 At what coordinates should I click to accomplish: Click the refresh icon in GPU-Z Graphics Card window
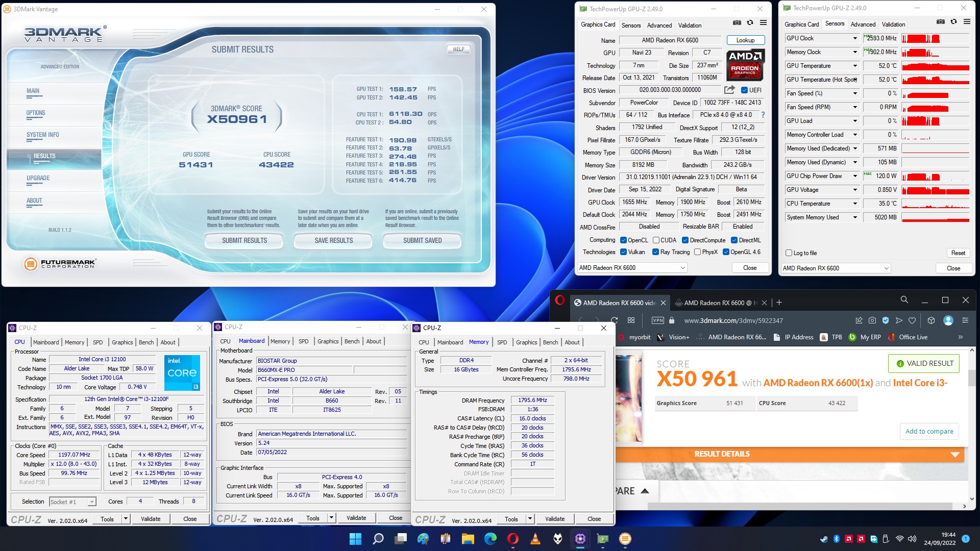click(750, 22)
